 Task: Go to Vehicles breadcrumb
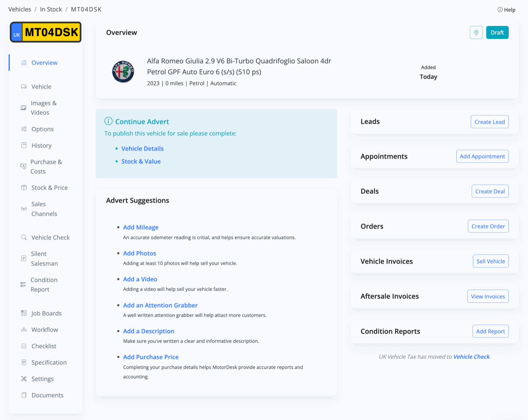tap(20, 9)
